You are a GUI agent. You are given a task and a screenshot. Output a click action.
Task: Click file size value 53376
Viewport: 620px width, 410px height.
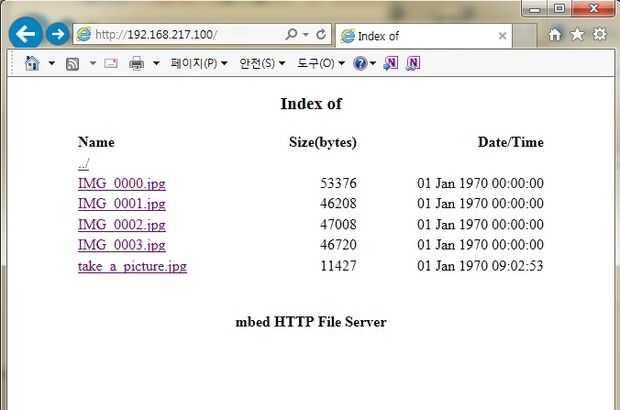point(338,183)
